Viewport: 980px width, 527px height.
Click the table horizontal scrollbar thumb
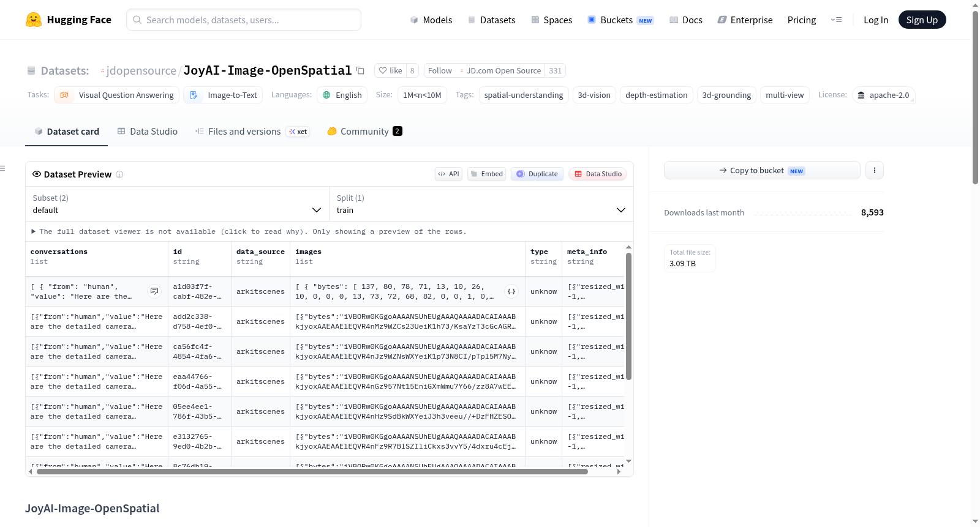point(312,472)
